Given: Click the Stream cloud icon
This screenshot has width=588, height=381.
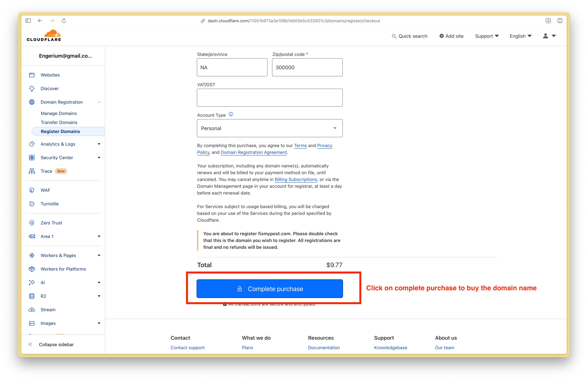Looking at the screenshot, I should (x=32, y=309).
